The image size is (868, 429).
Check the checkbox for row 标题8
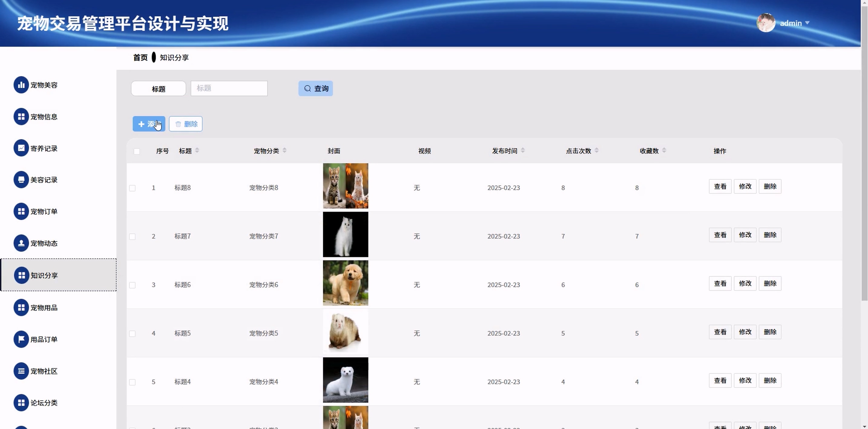click(133, 188)
